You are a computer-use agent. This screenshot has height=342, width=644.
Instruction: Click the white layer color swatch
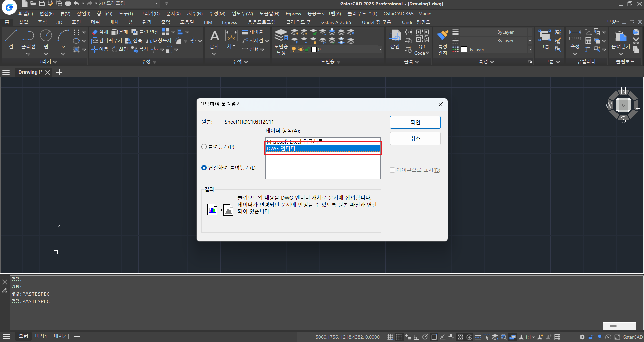314,49
